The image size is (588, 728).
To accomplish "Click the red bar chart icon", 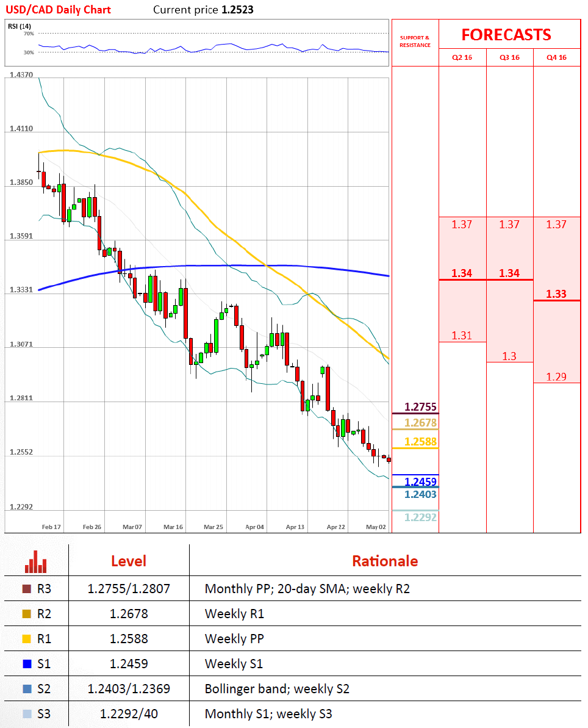I will coord(36,562).
